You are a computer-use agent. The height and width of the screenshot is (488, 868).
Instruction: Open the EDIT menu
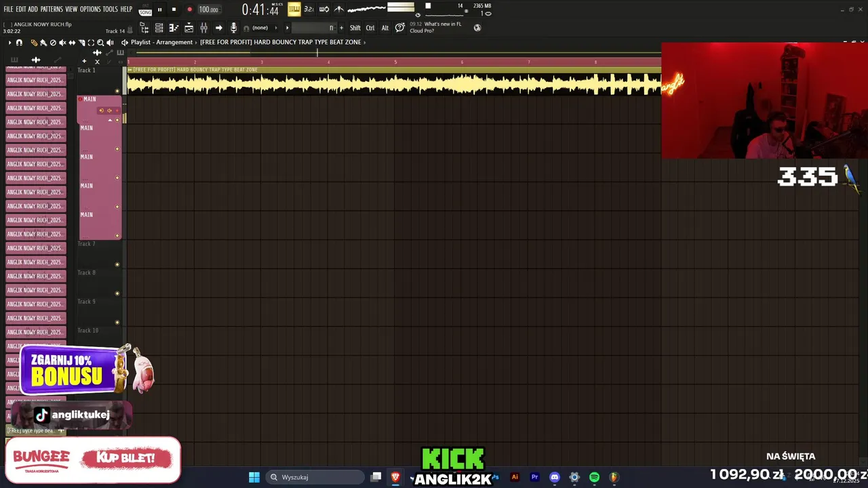point(21,9)
